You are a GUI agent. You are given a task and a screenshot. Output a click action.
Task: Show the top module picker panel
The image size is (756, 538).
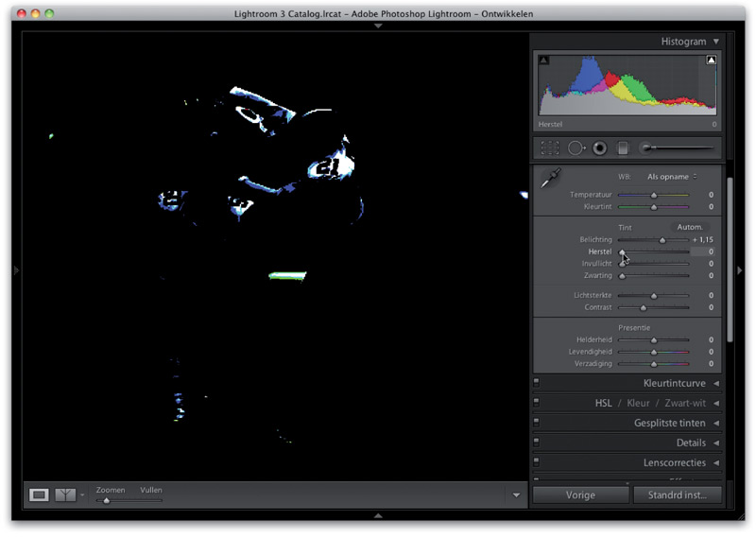coord(379,26)
